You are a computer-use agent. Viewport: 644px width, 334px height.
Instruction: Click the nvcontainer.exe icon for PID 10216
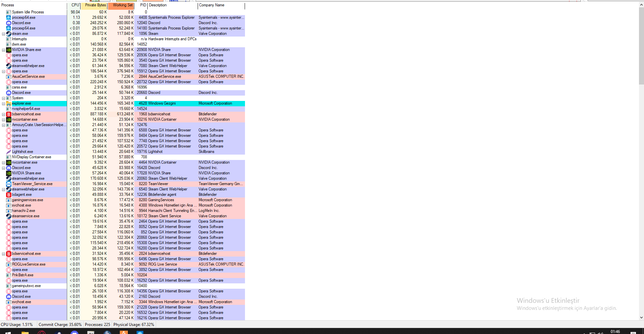(9, 119)
